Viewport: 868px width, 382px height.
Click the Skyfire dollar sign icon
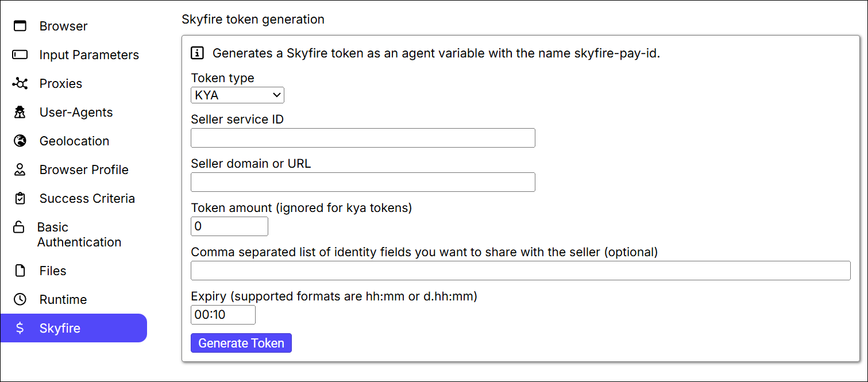point(20,328)
